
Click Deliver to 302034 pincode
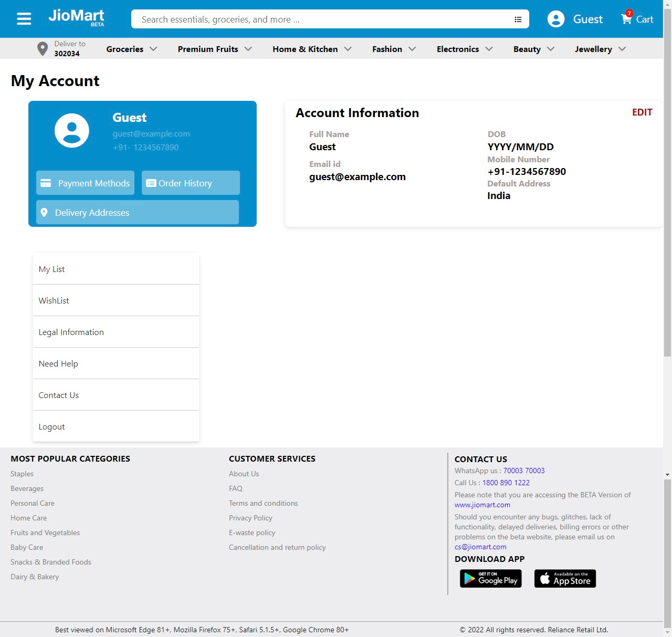coord(69,49)
